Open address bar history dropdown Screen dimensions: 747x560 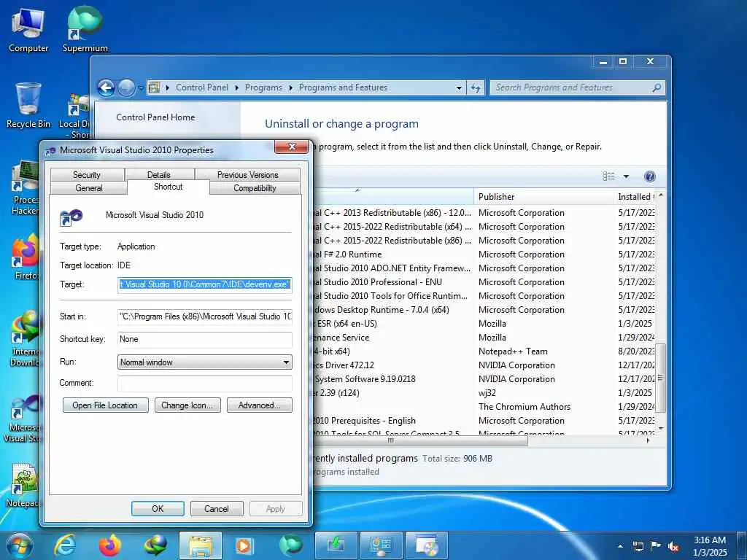click(459, 87)
